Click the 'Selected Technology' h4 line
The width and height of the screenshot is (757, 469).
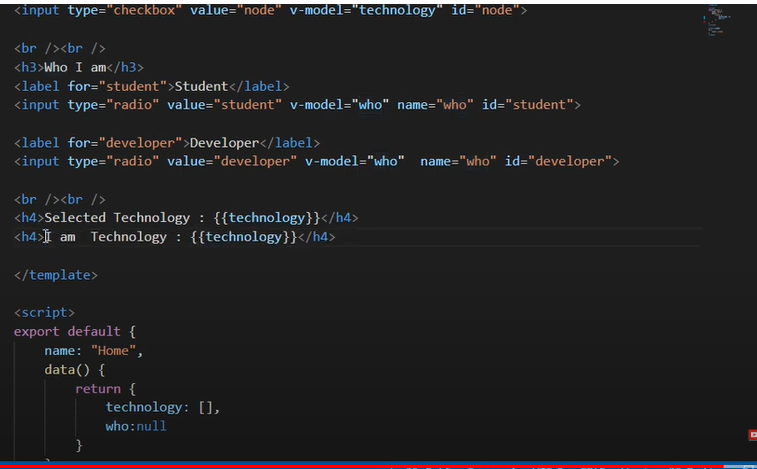click(x=186, y=218)
